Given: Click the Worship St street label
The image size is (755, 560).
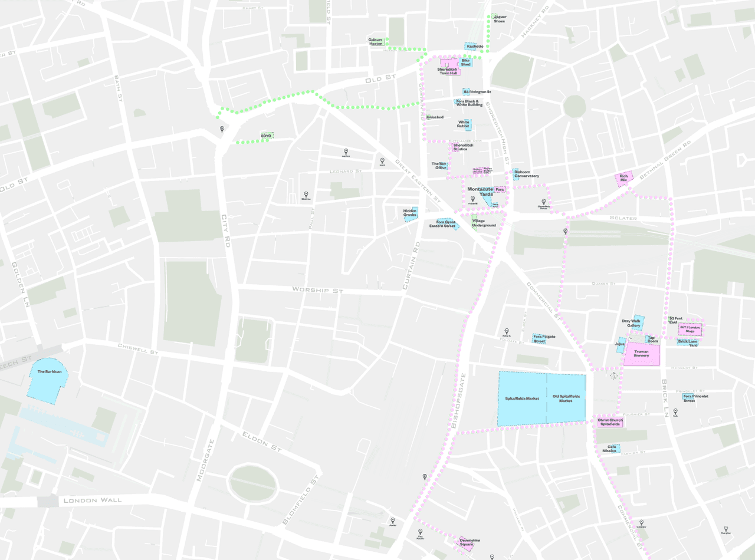Looking at the screenshot, I should tap(318, 291).
